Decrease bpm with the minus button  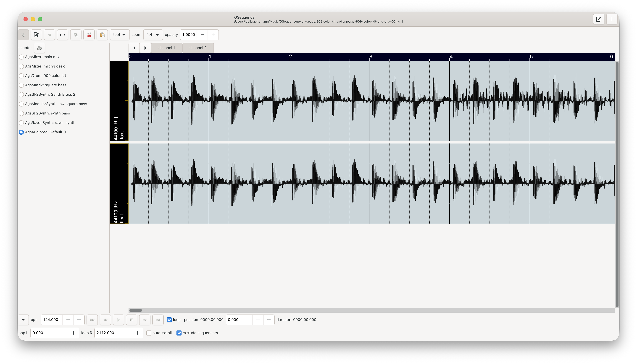pyautogui.click(x=68, y=320)
